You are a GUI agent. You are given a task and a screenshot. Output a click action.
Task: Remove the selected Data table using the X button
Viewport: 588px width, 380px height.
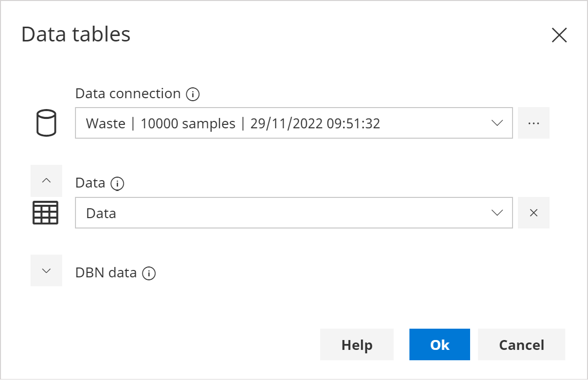coord(534,213)
